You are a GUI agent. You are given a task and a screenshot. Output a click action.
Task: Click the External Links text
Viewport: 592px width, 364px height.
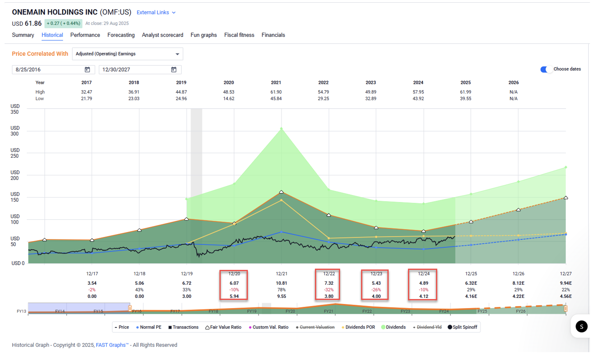pyautogui.click(x=153, y=13)
